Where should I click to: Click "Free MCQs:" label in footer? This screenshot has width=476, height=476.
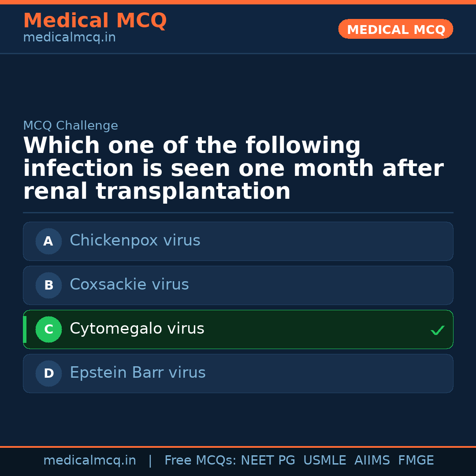[x=200, y=461]
